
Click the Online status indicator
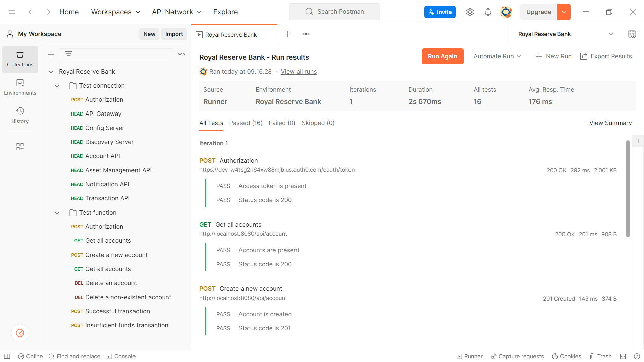(30, 356)
